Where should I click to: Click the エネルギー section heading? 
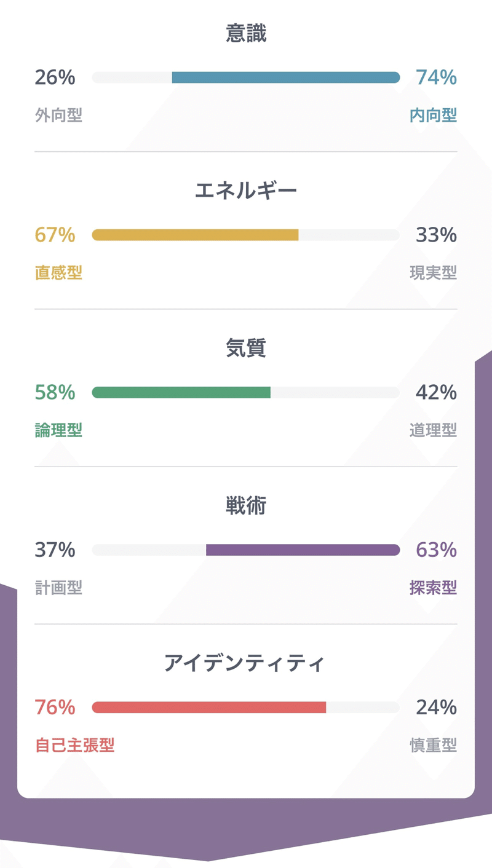click(x=246, y=191)
